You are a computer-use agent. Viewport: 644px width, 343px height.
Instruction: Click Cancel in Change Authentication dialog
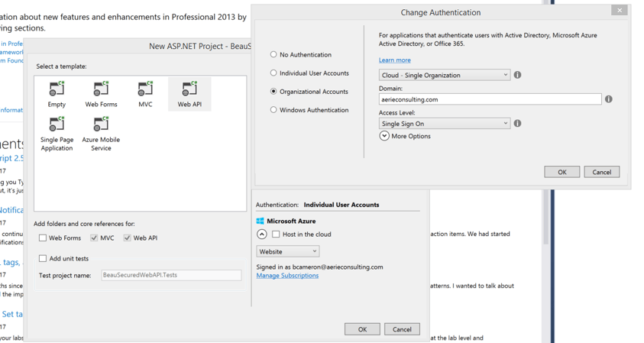point(602,172)
